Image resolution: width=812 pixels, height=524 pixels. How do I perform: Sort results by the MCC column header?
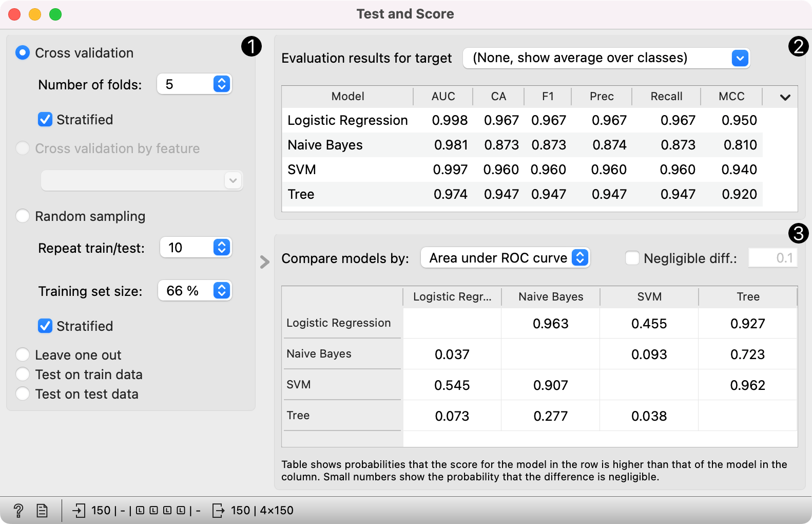[x=731, y=97]
